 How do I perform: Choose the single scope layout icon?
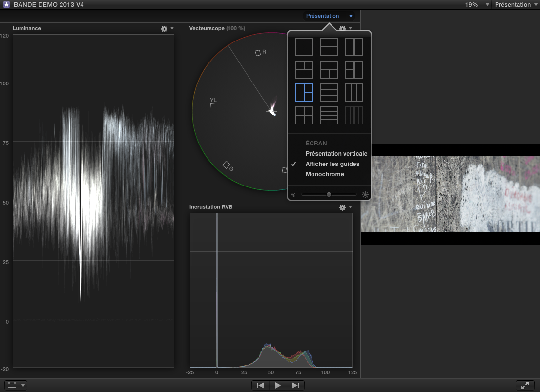pyautogui.click(x=305, y=46)
